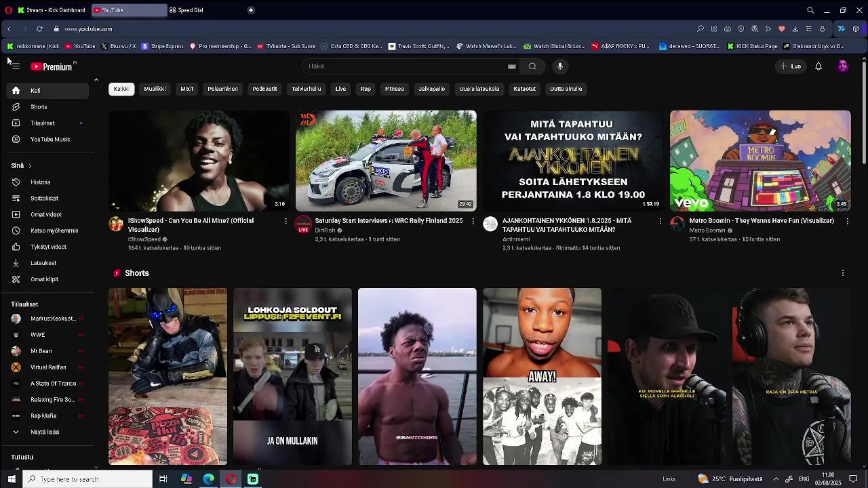Click the YouTube Premium logo
868x488 pixels.
(x=52, y=66)
